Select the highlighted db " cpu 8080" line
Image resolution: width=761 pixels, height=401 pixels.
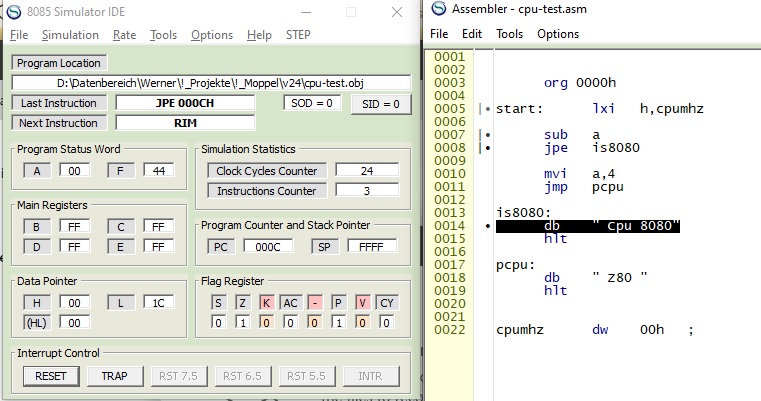click(x=588, y=227)
